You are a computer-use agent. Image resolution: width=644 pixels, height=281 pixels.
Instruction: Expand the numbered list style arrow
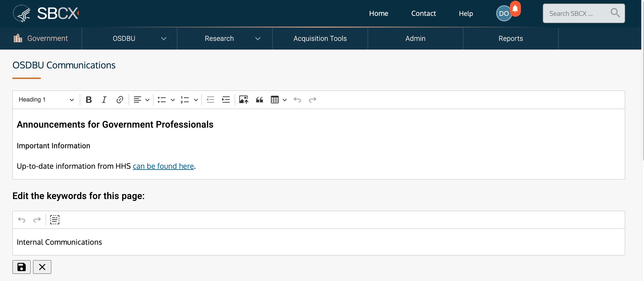point(196,100)
